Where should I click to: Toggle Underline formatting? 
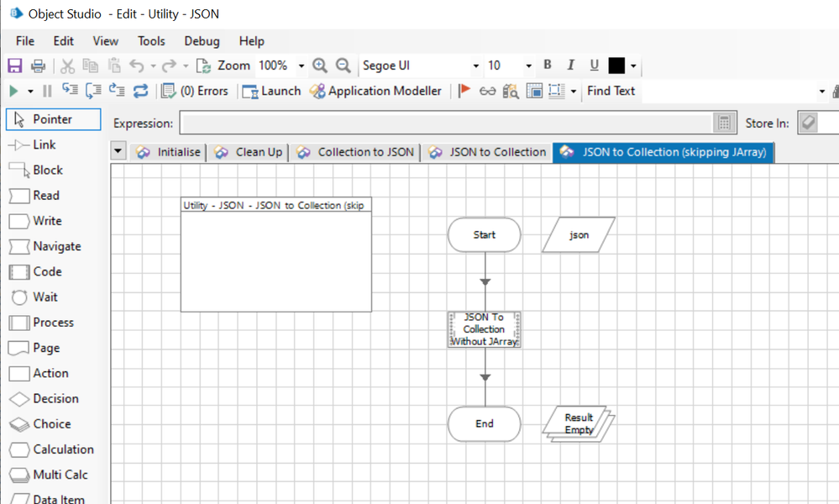(x=594, y=66)
